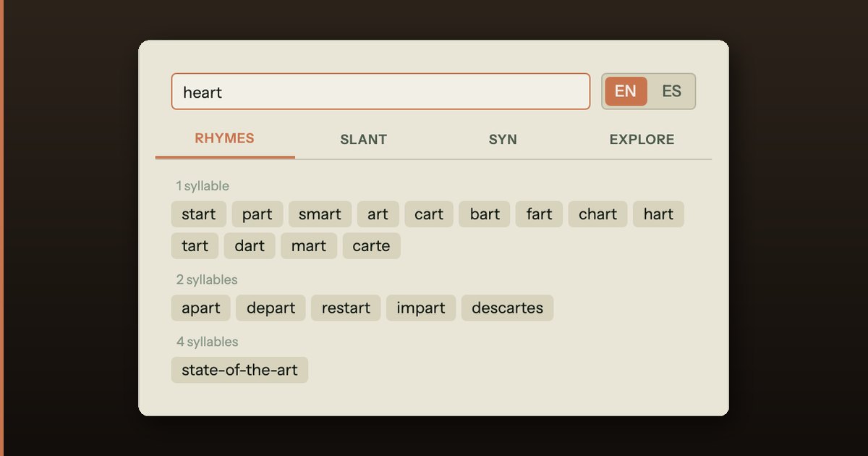Choose the "part" word chip
This screenshot has width=868, height=456.
click(258, 214)
